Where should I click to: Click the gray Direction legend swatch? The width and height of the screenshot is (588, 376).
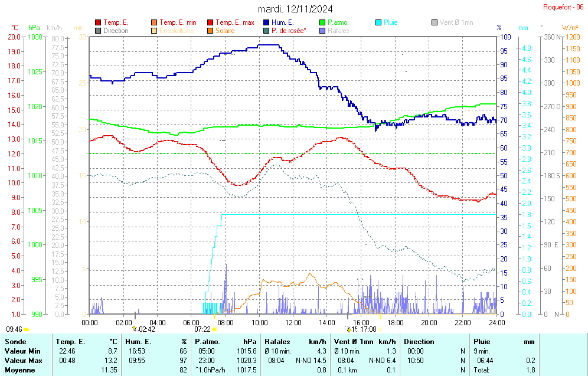point(98,31)
